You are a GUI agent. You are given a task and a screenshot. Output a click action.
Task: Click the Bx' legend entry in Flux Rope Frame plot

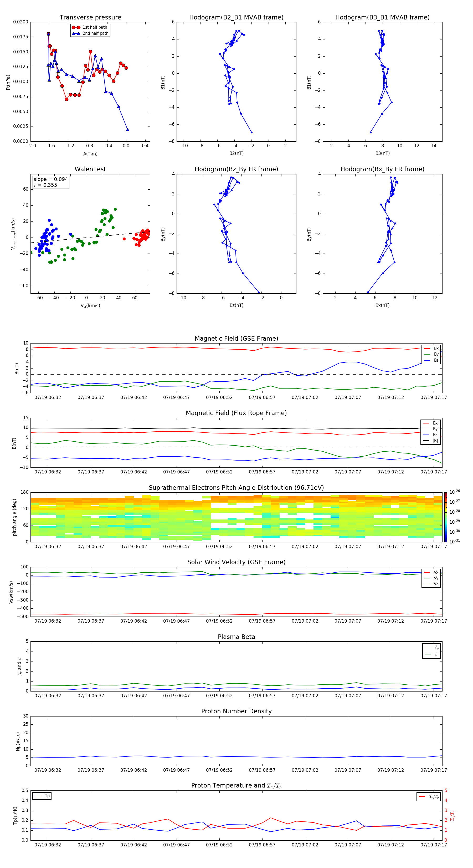click(431, 423)
